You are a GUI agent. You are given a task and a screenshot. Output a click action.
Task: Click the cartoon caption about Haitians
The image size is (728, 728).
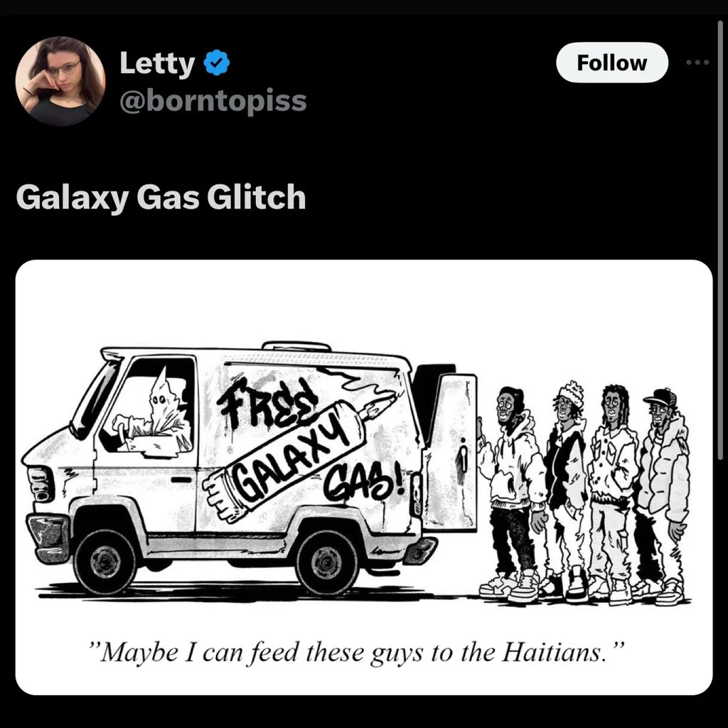(358, 652)
